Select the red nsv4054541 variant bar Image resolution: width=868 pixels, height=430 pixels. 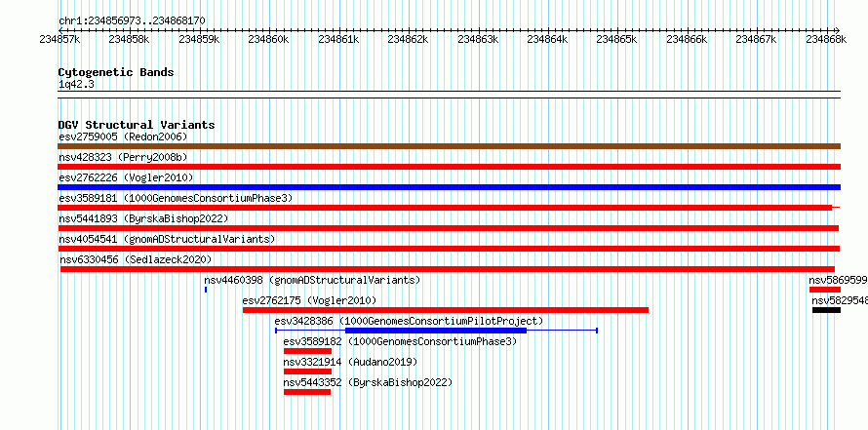[449, 249]
